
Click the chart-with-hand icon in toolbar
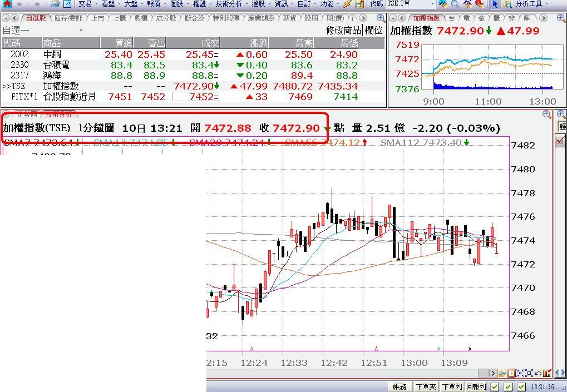pyautogui.click(x=467, y=4)
